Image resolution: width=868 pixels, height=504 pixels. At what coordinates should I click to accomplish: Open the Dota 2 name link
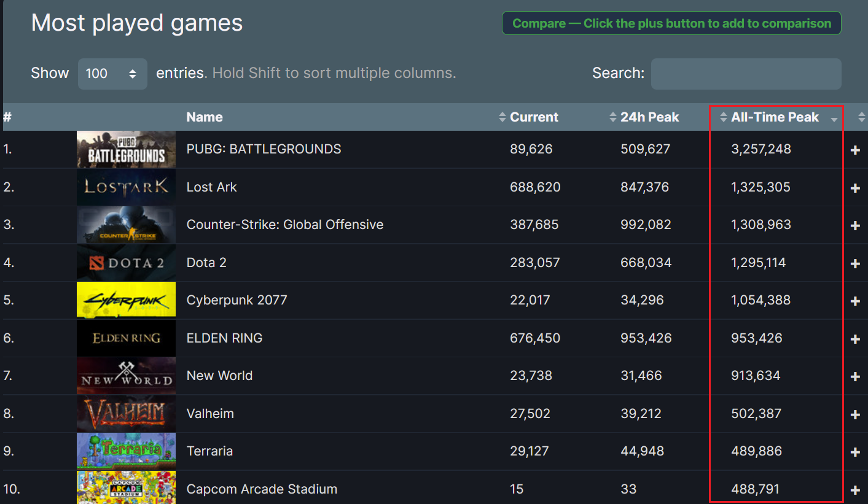tap(206, 263)
